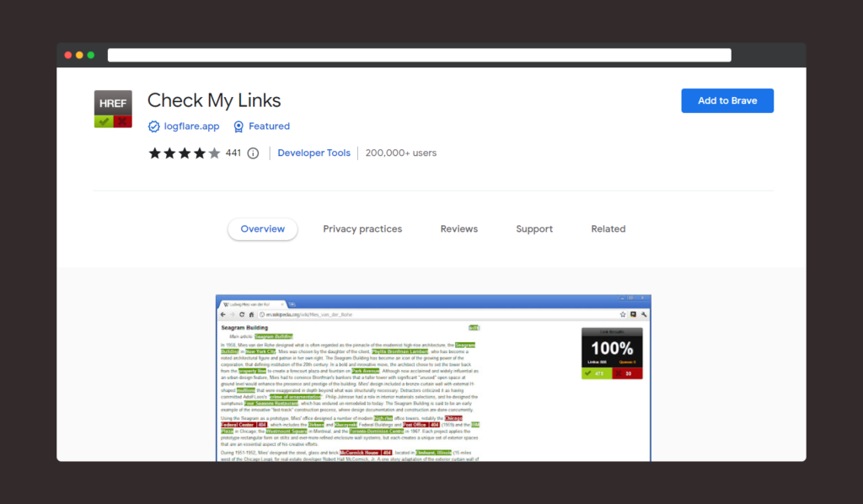Click the Check My Links title

(214, 100)
